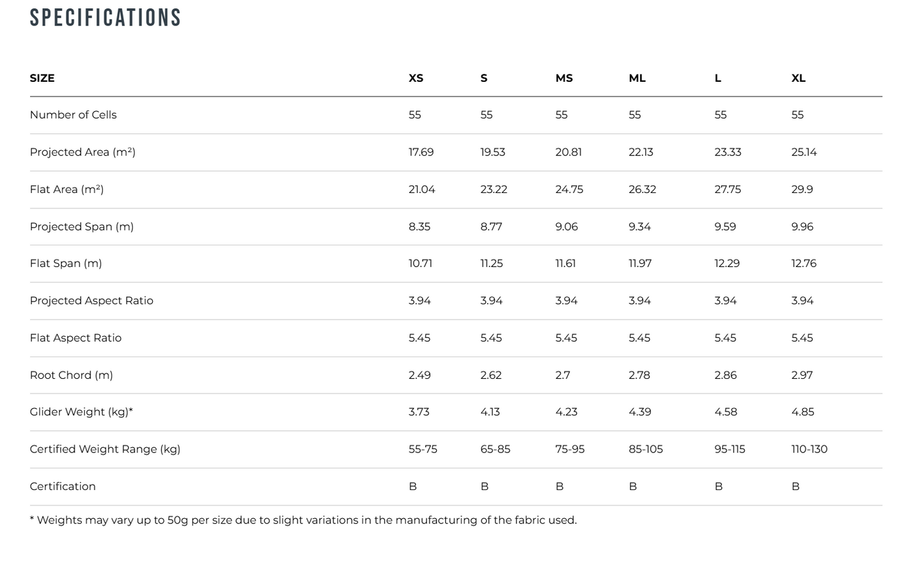
Task: Click the Projected Span value 8.35
Action: tap(419, 226)
